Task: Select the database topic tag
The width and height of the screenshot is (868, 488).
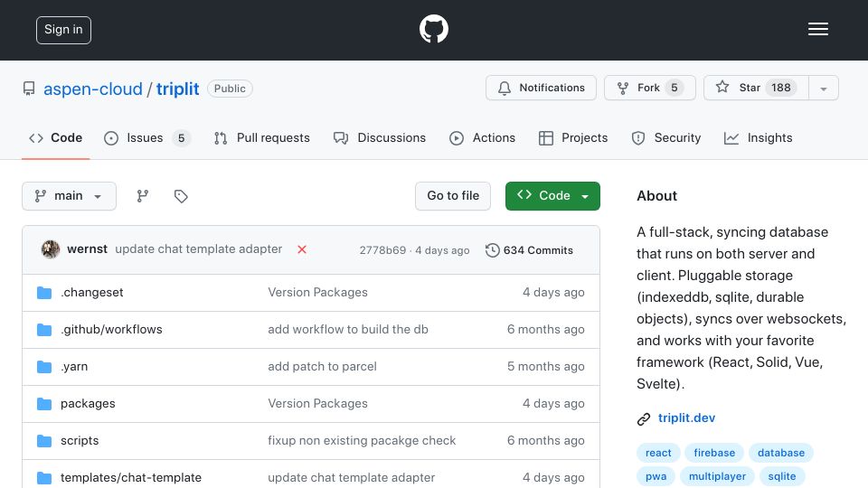Action: tap(781, 453)
